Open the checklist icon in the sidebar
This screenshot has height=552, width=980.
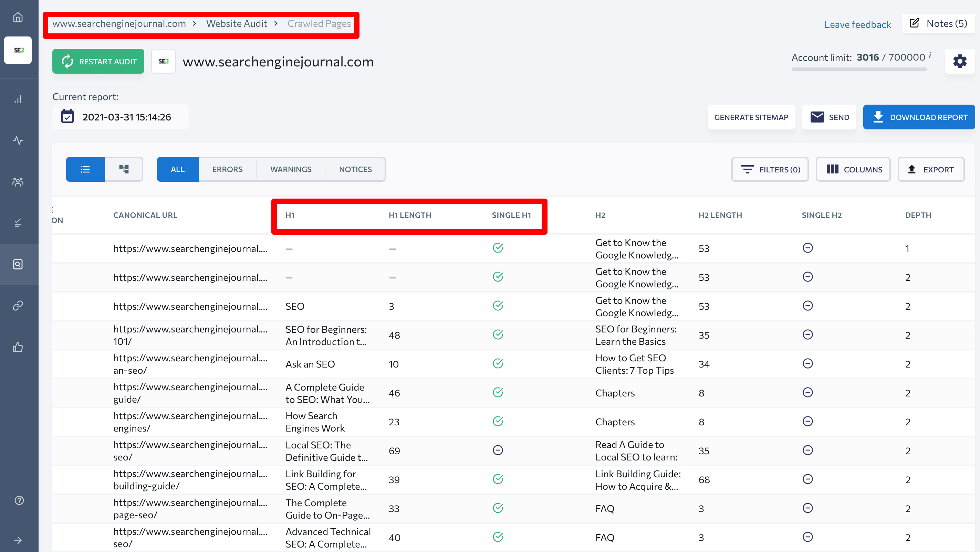click(x=18, y=223)
